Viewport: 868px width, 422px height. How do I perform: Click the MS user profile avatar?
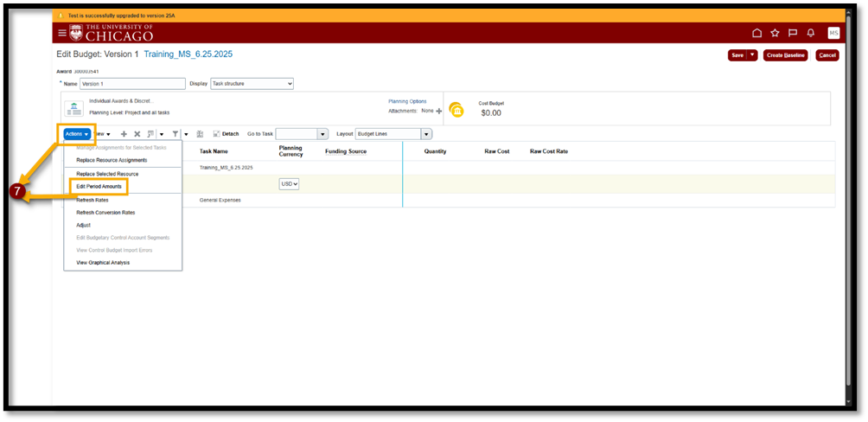pyautogui.click(x=833, y=33)
